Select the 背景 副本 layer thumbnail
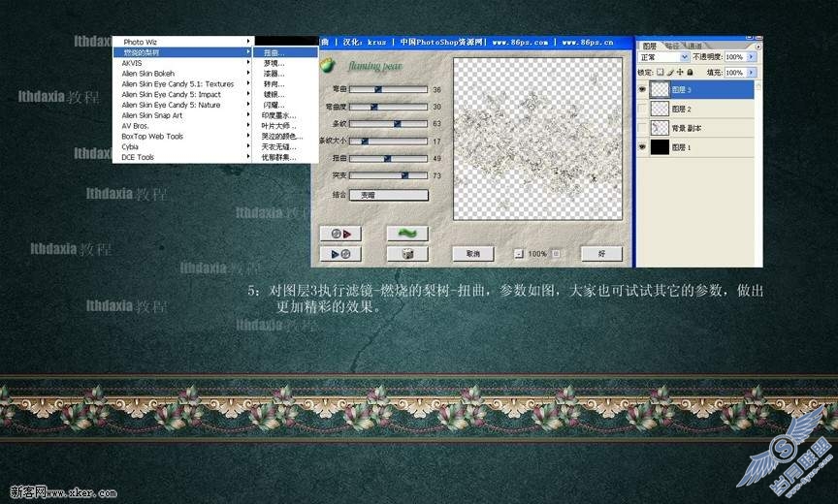Screen dimensions: 838x504 click(x=660, y=128)
